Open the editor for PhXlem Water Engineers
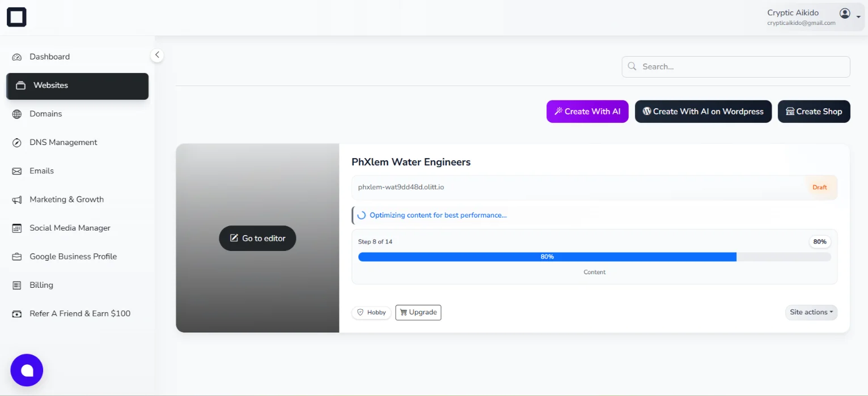The width and height of the screenshot is (868, 396). pyautogui.click(x=257, y=238)
